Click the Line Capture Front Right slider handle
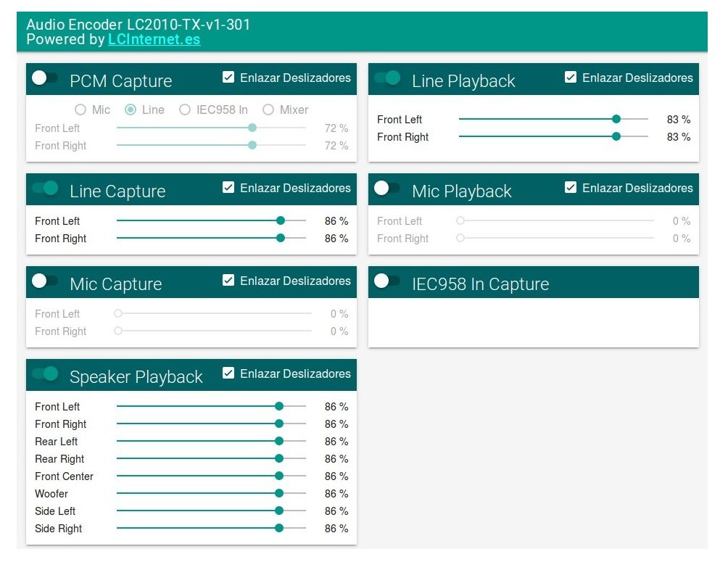Viewport: 728px width, 570px height. [281, 238]
